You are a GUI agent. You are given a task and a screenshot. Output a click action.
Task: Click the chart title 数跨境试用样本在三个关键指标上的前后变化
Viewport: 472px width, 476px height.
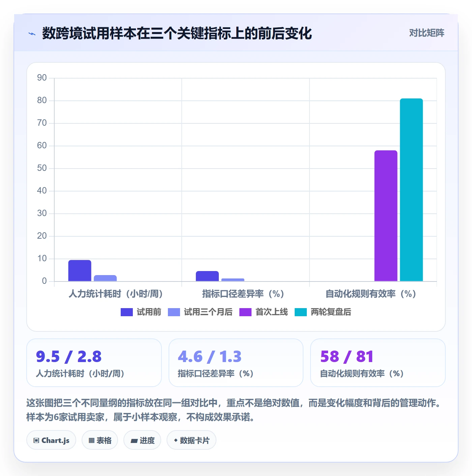[x=177, y=33]
